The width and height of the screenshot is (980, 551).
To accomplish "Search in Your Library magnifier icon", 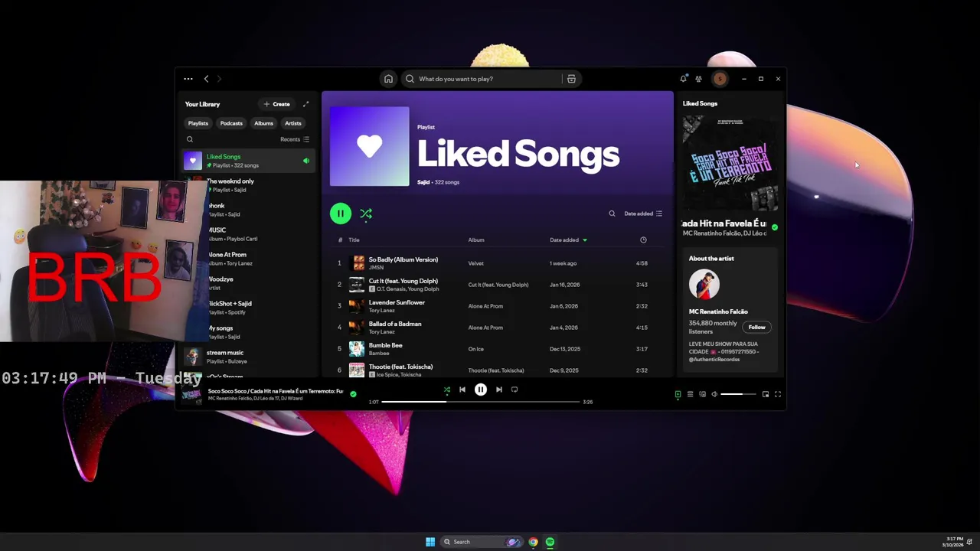I will coord(190,139).
